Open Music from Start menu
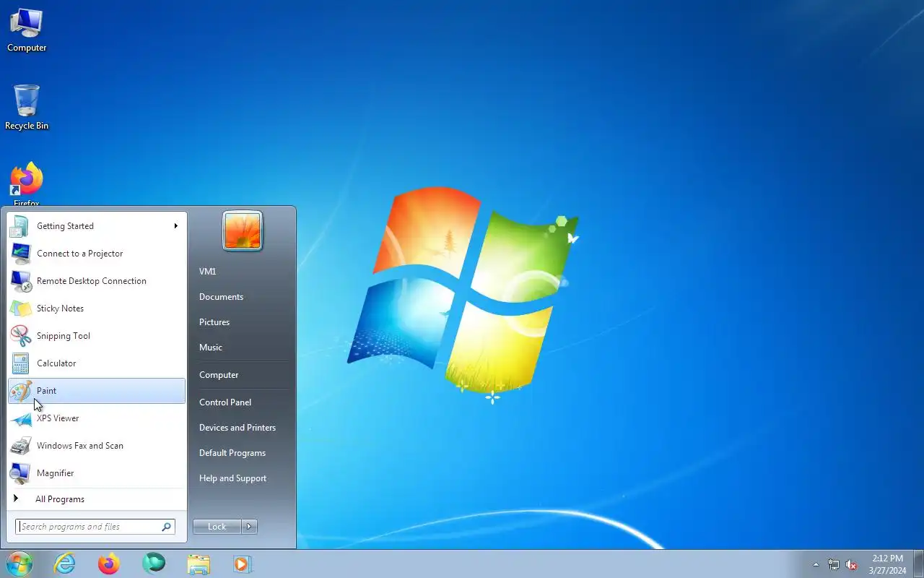Image resolution: width=924 pixels, height=578 pixels. click(211, 348)
